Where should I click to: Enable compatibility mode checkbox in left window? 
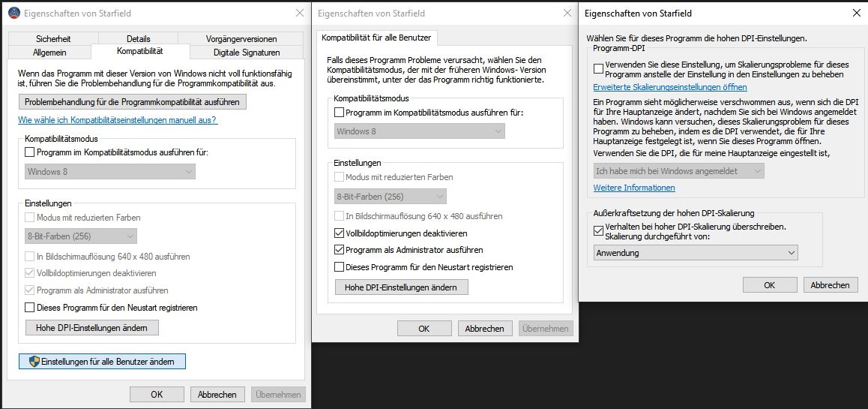[x=30, y=152]
